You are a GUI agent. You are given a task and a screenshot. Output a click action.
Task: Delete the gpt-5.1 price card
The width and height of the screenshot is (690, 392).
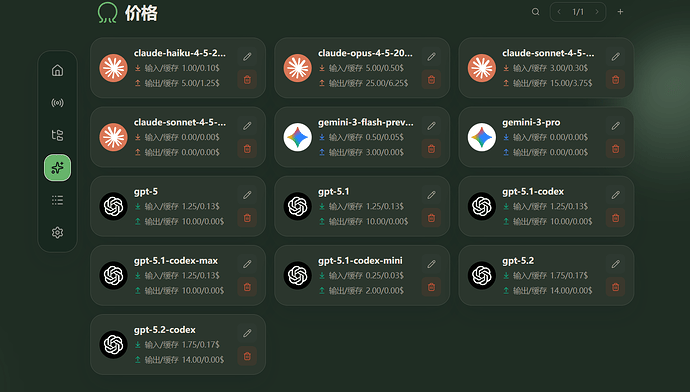tap(431, 218)
